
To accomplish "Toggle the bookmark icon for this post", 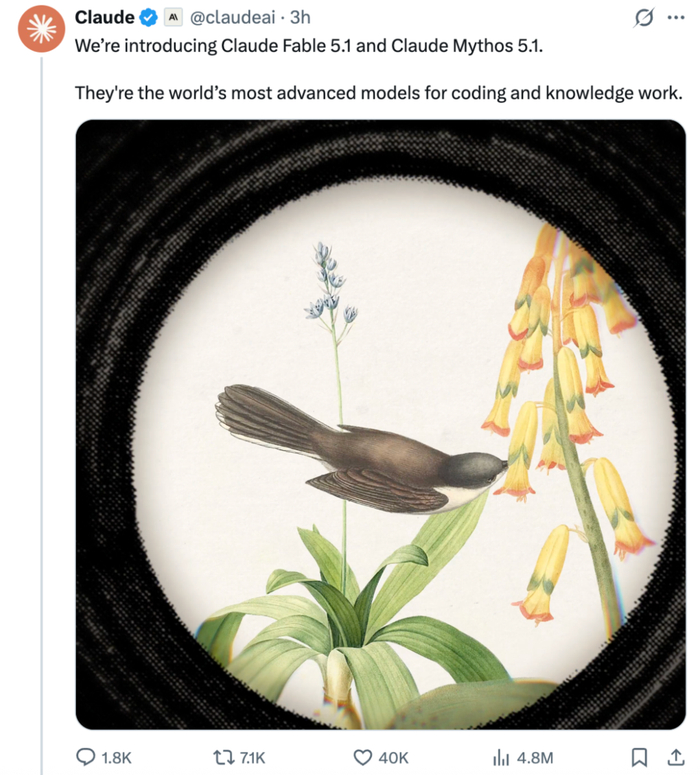I will [x=639, y=757].
